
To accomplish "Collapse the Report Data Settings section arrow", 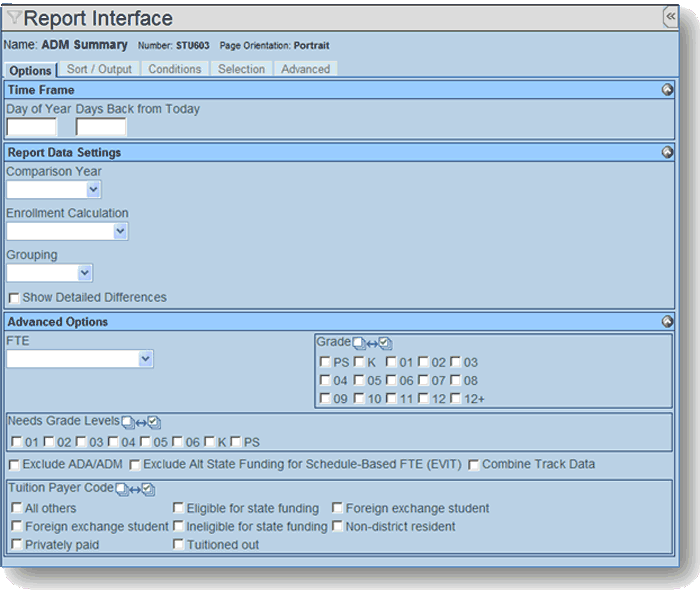I will (x=667, y=152).
